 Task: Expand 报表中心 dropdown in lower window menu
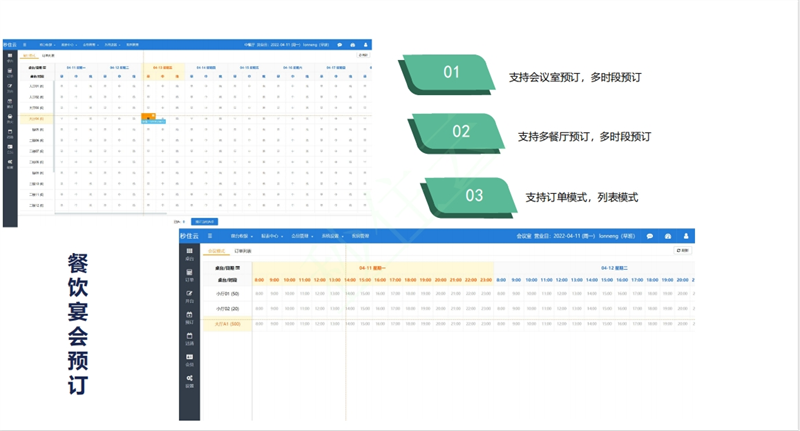[x=270, y=237]
